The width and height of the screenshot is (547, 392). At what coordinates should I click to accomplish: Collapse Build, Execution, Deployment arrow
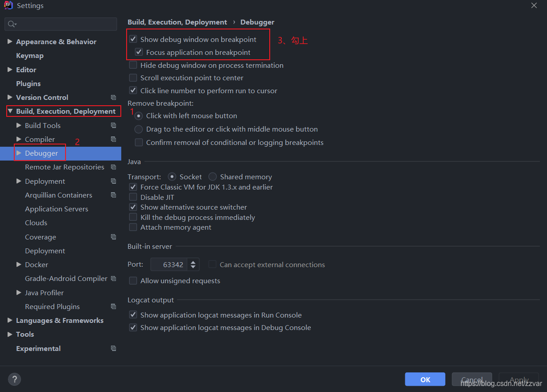10,111
